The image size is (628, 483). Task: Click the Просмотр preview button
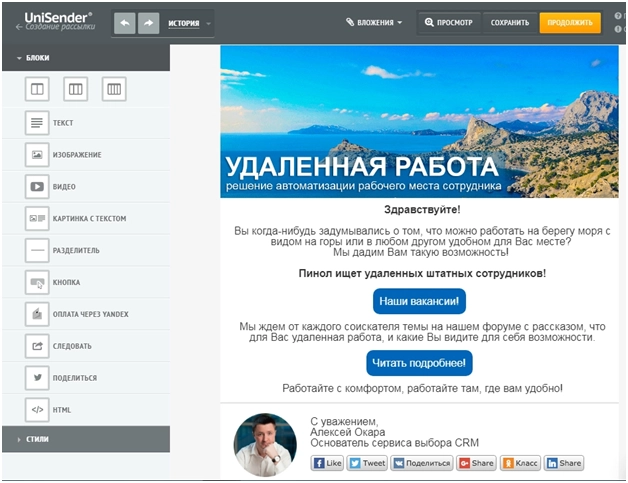coord(449,22)
